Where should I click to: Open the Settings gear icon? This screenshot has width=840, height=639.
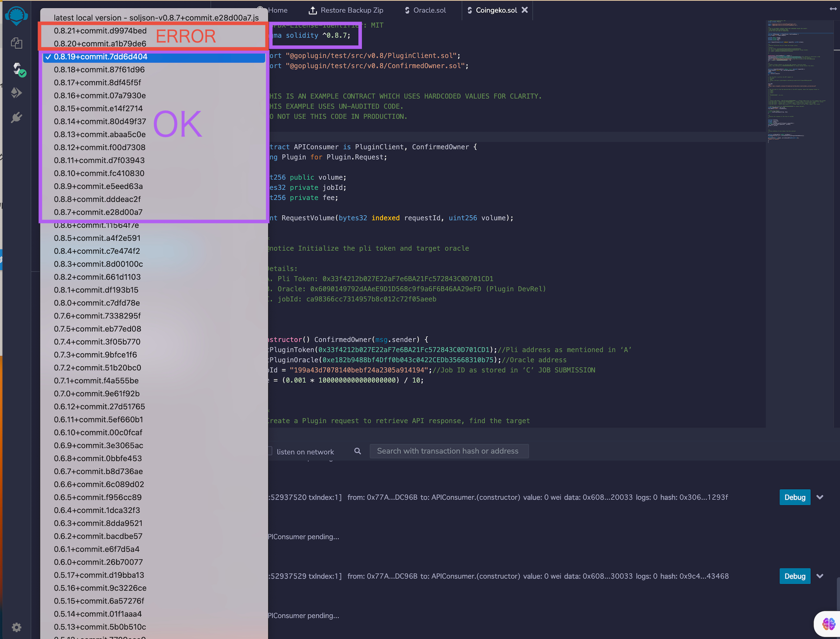click(16, 627)
